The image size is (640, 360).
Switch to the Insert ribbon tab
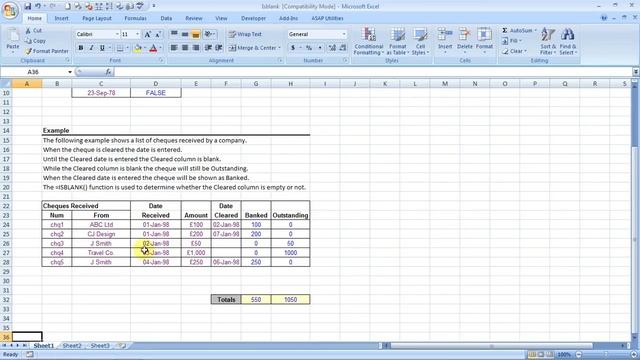(62, 18)
